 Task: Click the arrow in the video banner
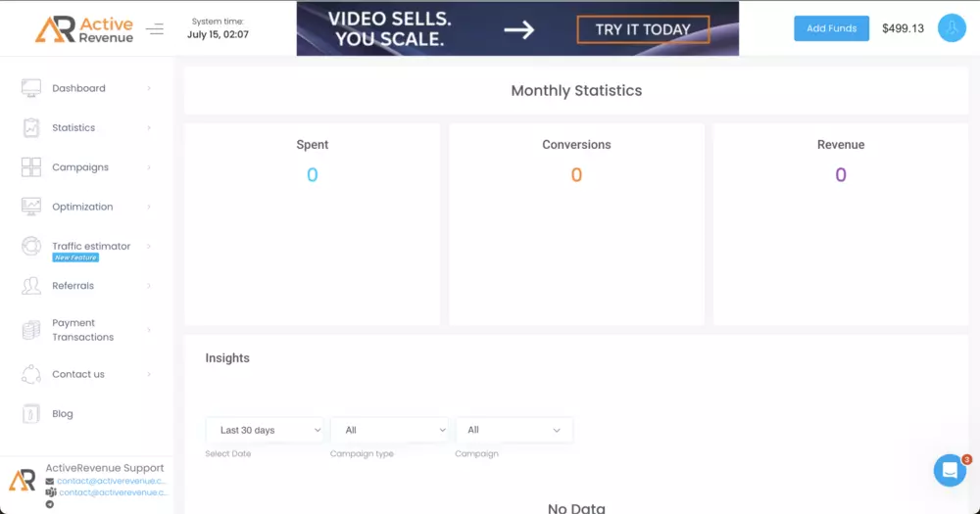[518, 29]
